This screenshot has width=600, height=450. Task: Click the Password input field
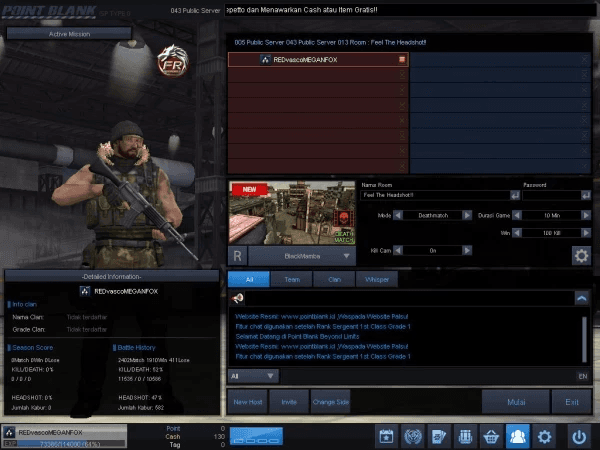pos(551,195)
